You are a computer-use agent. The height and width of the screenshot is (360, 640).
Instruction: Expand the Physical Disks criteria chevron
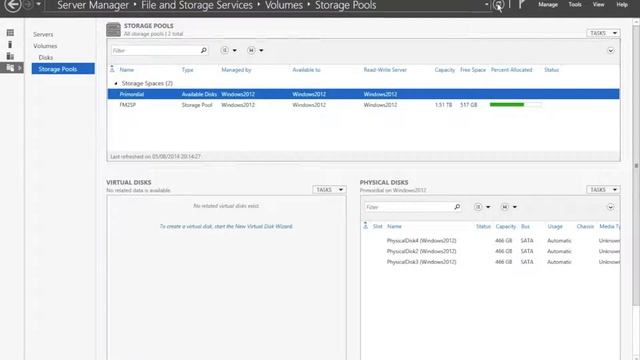coord(610,207)
